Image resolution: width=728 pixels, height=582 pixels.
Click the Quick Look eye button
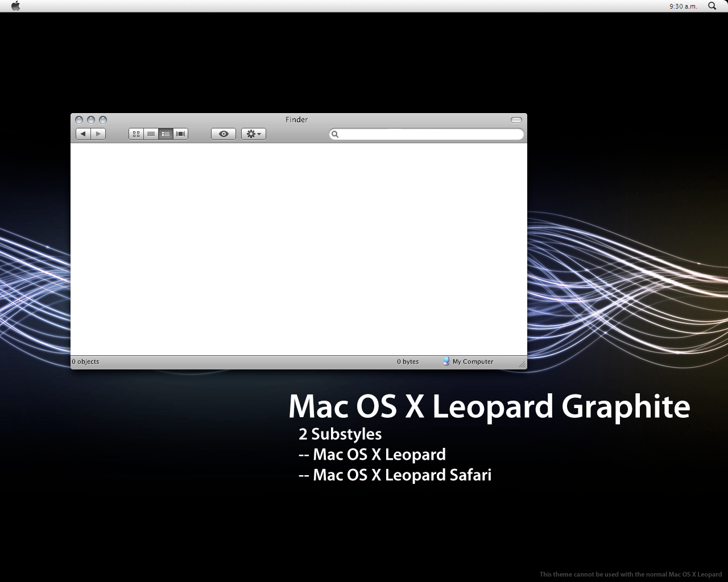click(224, 134)
